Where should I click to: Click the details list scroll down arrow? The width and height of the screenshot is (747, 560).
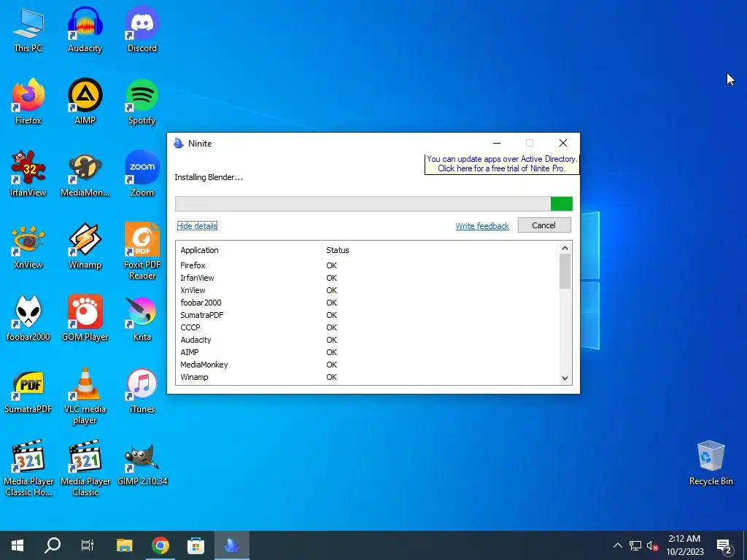(x=565, y=378)
